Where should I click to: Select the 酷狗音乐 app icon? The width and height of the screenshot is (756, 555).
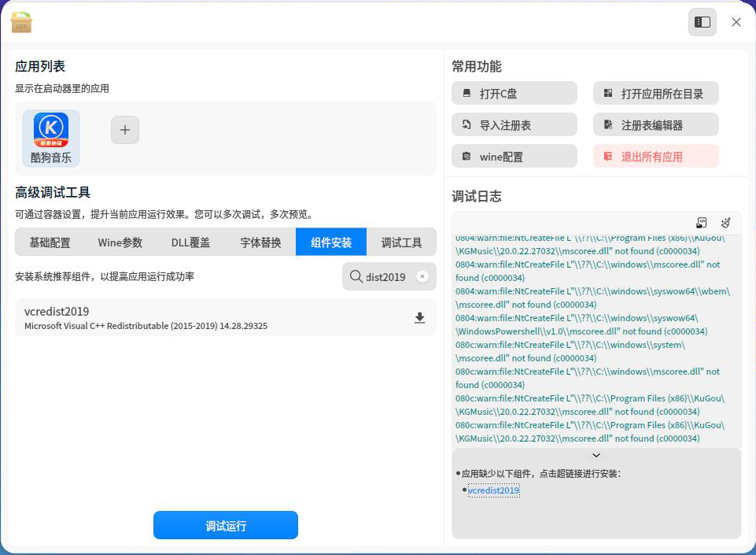pos(50,139)
